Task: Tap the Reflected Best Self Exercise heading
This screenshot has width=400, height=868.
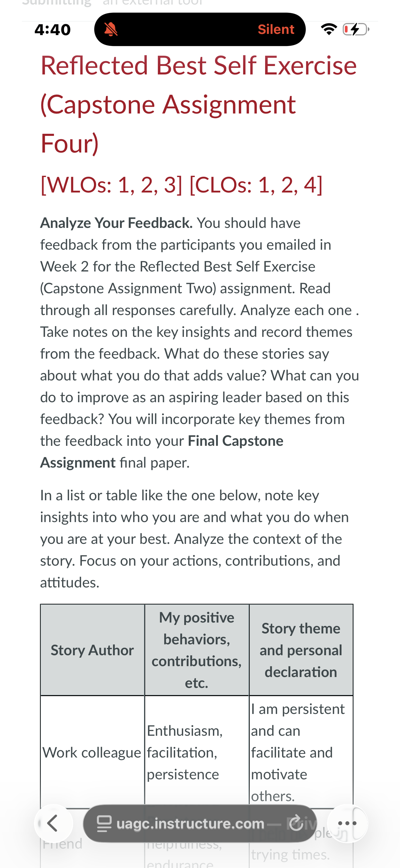Action: click(x=199, y=104)
